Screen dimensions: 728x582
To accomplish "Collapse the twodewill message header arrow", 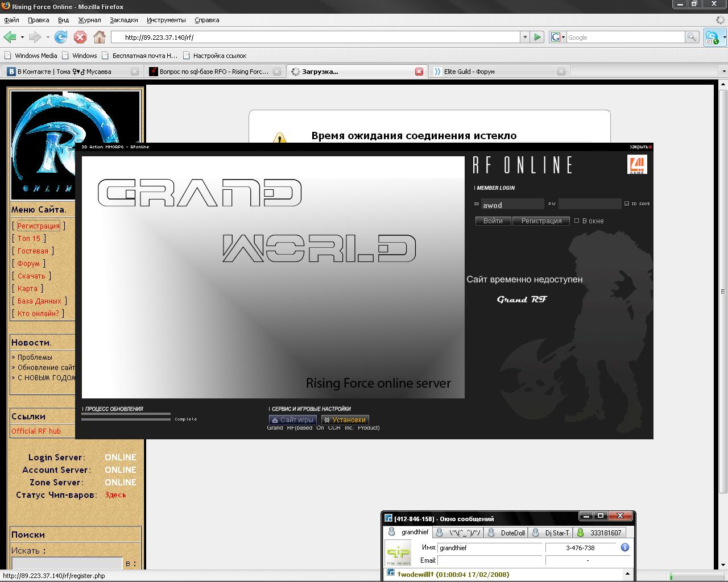I will (627, 574).
